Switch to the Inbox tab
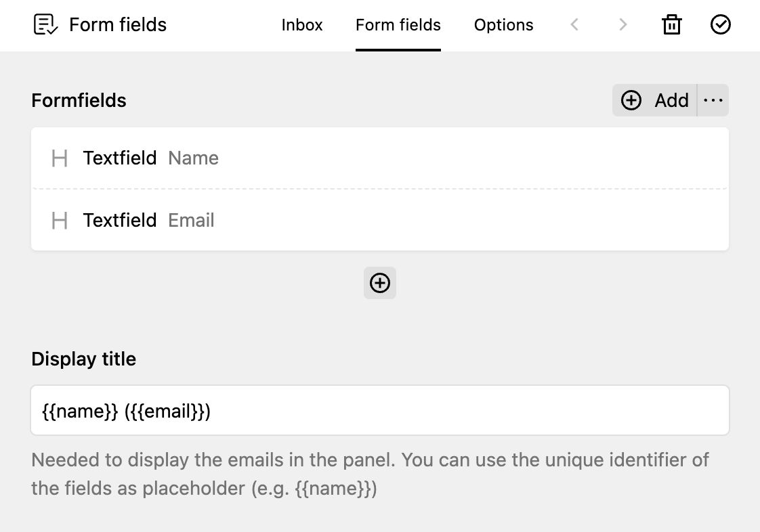This screenshot has width=760, height=532. click(x=302, y=24)
